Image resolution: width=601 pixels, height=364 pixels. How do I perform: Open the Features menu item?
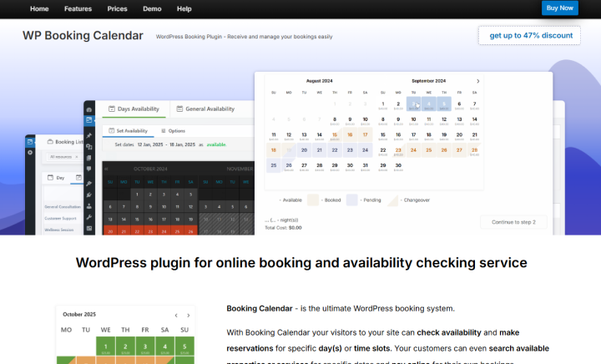click(78, 9)
